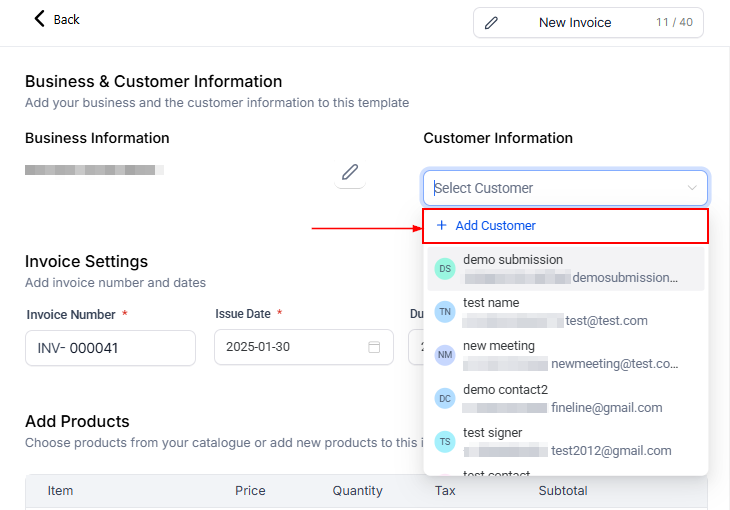
Task: Click the Subtotal column header
Action: tap(563, 490)
